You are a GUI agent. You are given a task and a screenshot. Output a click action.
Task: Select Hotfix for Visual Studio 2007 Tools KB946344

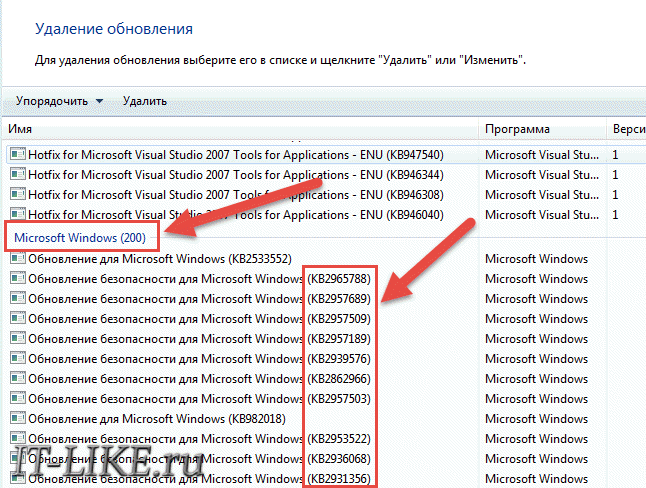[236, 175]
